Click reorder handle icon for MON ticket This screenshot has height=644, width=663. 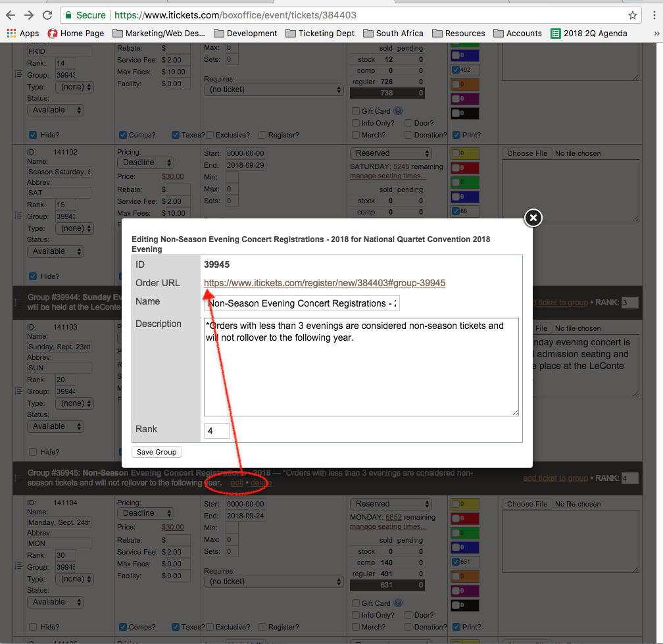click(18, 566)
